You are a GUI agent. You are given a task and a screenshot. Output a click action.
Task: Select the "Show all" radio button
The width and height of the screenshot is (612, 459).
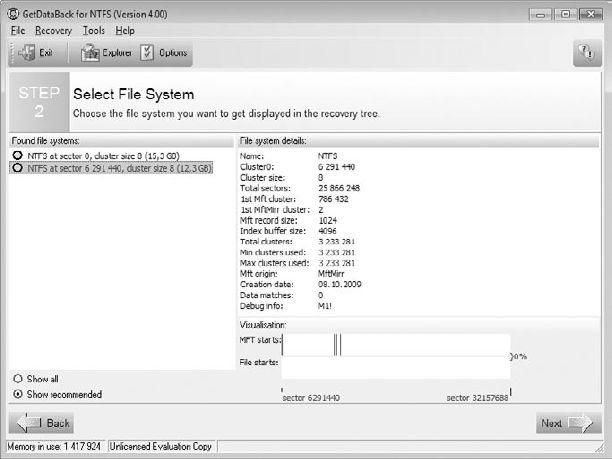pyautogui.click(x=17, y=379)
